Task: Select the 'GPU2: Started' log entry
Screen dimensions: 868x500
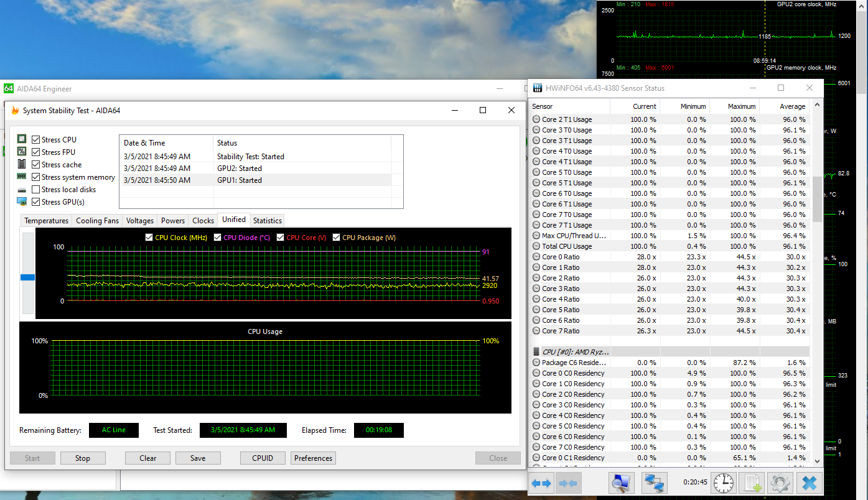Action: tap(255, 169)
